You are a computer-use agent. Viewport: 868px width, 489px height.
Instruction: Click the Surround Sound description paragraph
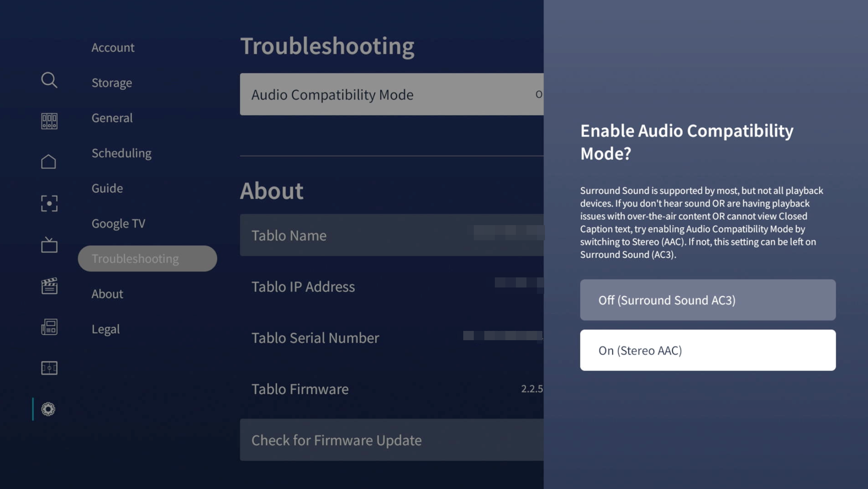[x=701, y=222]
